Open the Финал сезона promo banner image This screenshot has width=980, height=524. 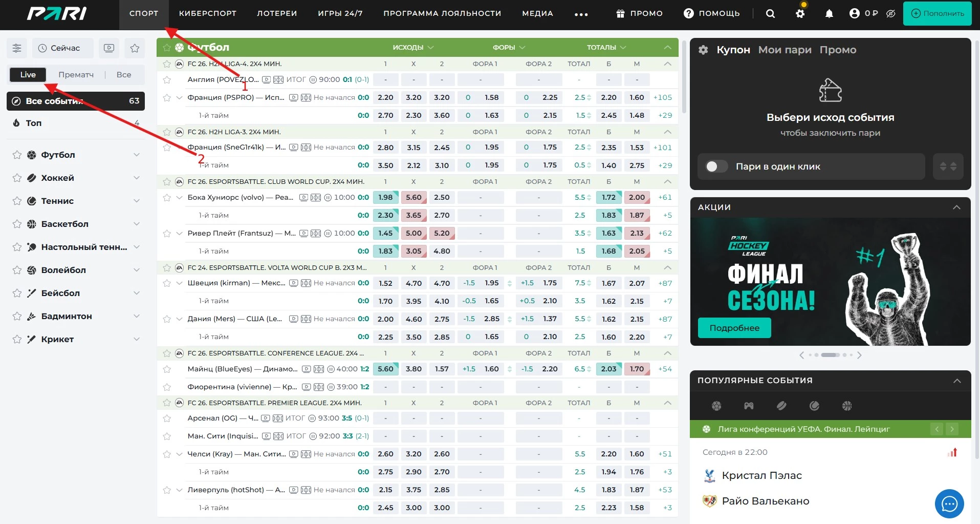[x=830, y=282]
